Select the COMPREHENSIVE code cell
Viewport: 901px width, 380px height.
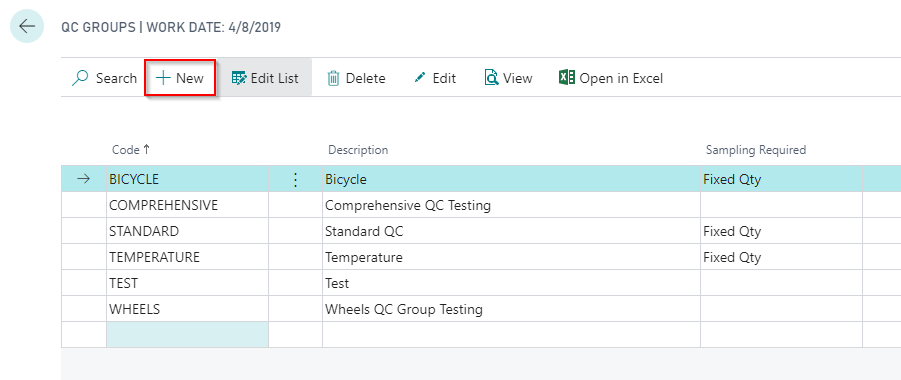pyautogui.click(x=187, y=205)
